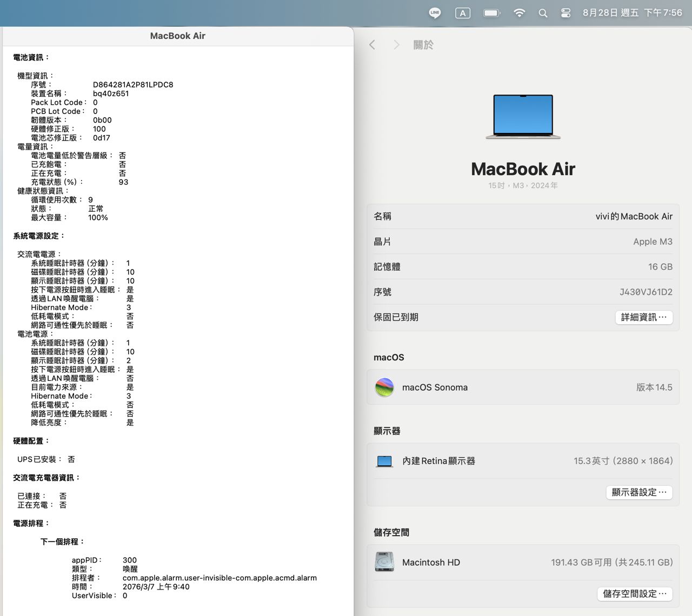Image resolution: width=692 pixels, height=616 pixels.
Task: Click the 機型資訊 subsection label
Action: [x=35, y=76]
